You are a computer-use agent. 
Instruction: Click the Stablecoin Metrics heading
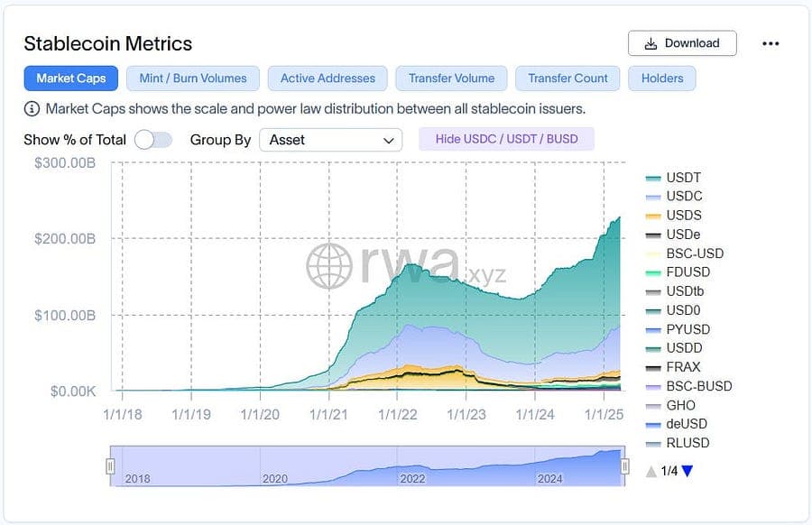pyautogui.click(x=107, y=43)
